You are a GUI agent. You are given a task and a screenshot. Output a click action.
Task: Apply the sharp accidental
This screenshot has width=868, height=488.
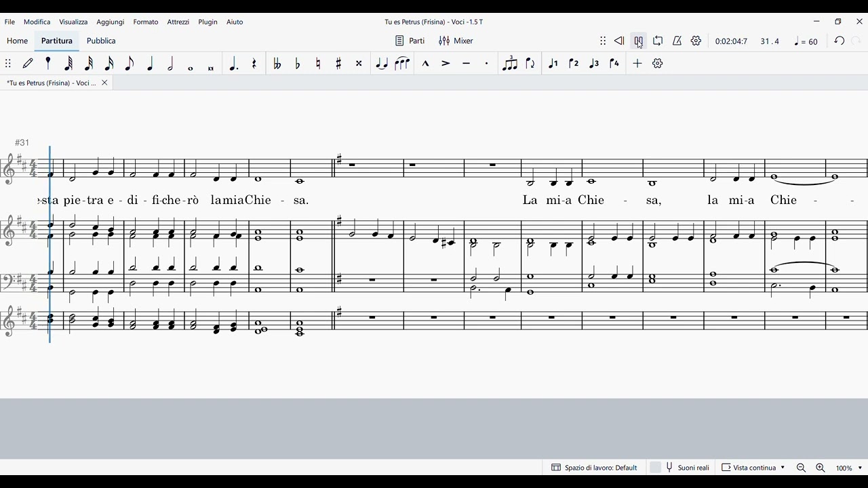coord(338,64)
